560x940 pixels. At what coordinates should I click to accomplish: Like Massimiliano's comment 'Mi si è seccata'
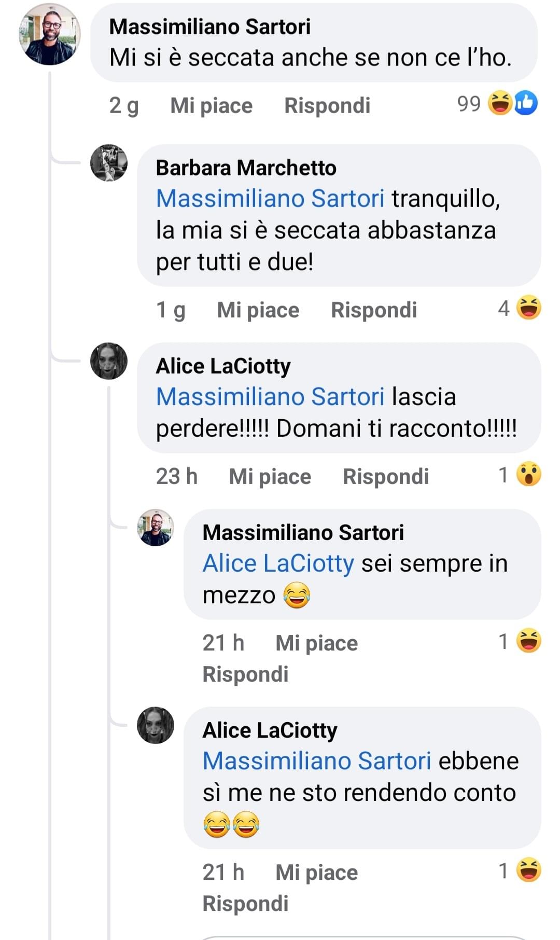point(211,106)
